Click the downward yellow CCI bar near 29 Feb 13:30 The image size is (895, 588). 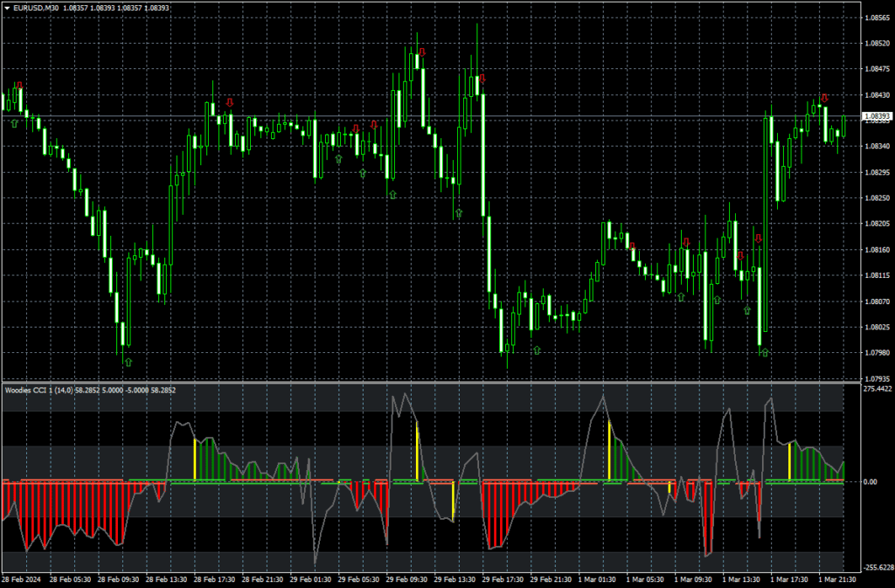[453, 502]
